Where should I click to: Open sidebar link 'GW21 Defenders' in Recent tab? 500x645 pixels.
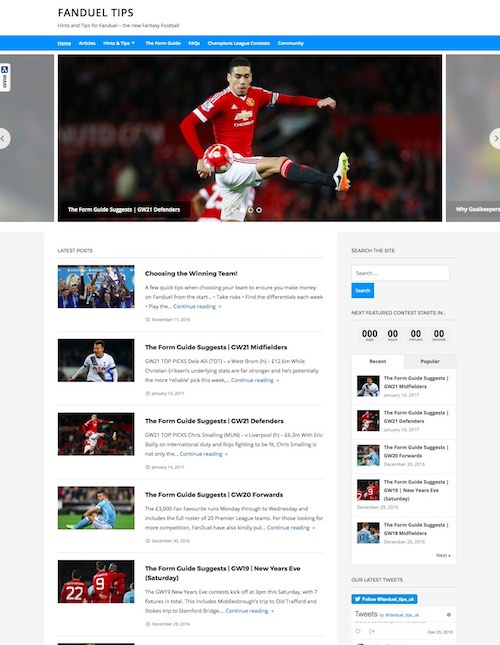click(x=416, y=417)
